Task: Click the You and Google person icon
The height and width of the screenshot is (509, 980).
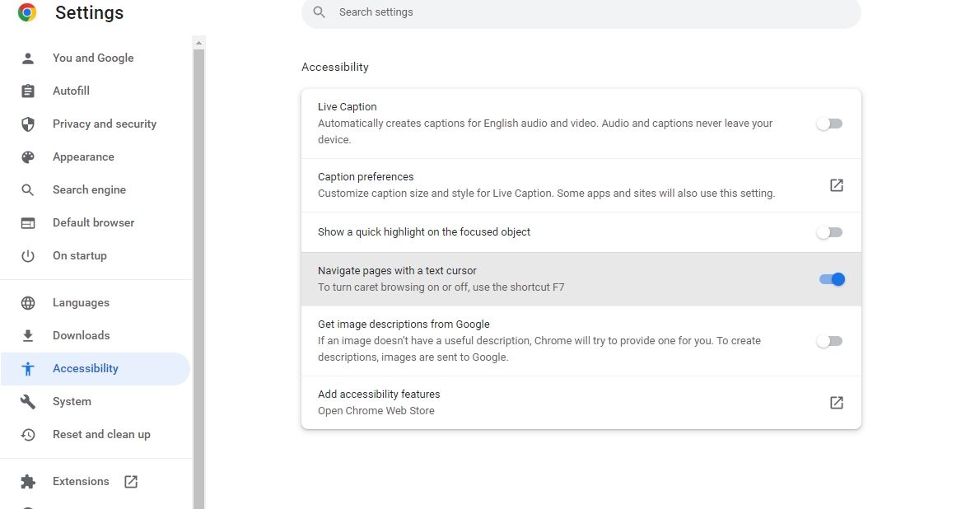Action: pos(28,58)
